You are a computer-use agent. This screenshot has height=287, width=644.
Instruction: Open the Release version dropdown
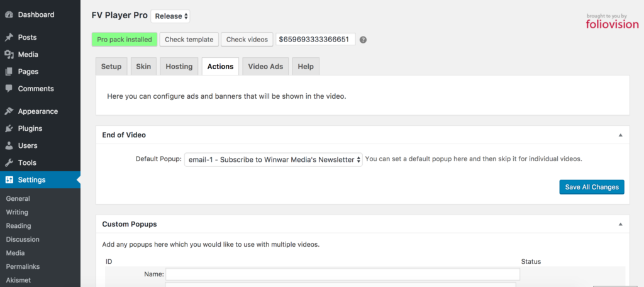point(170,16)
